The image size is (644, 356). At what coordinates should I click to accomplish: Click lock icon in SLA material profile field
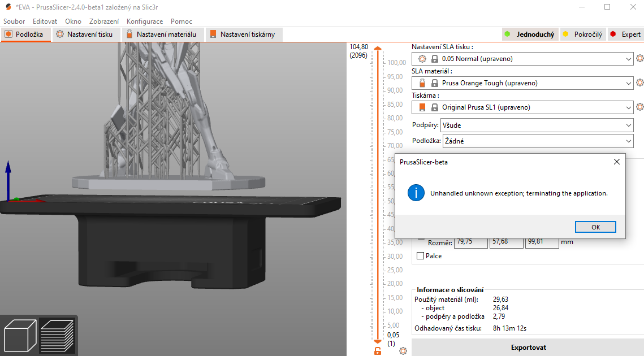(x=435, y=83)
